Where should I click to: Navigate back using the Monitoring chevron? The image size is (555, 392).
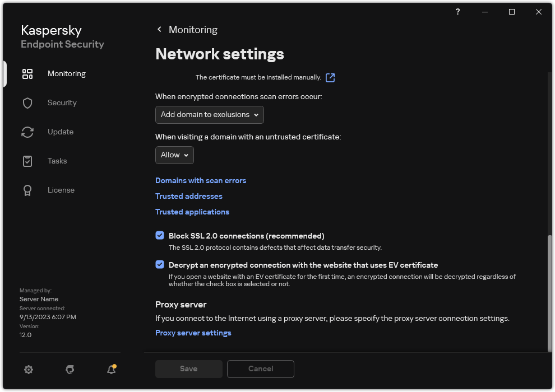point(159,29)
